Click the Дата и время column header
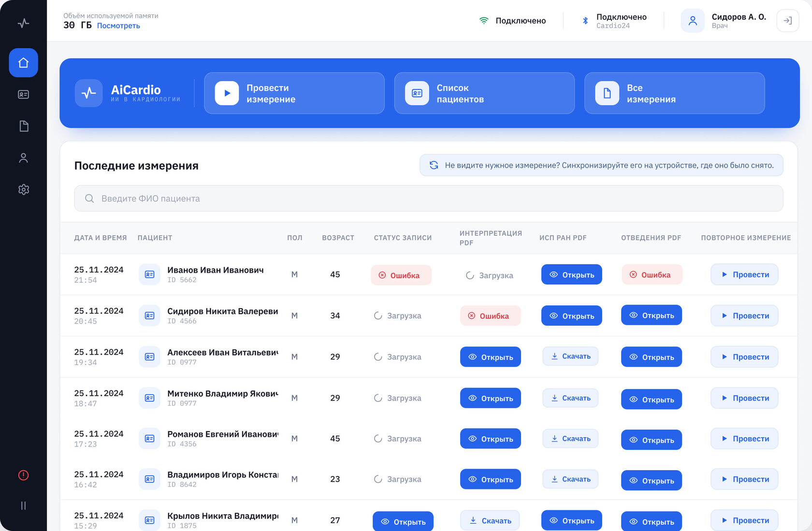The image size is (812, 531). click(x=101, y=238)
